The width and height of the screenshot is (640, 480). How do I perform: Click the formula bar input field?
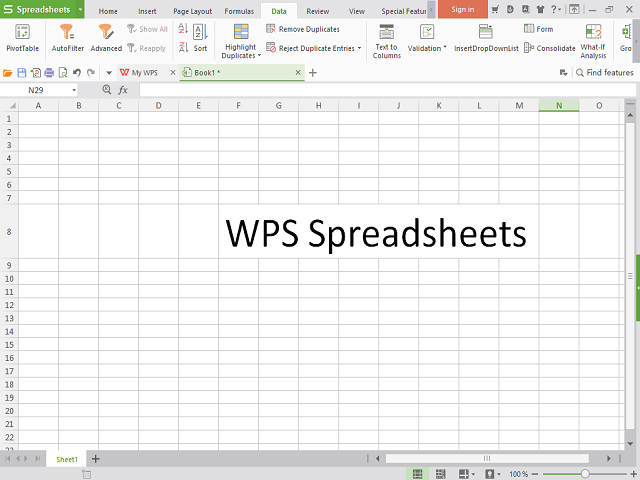(x=387, y=90)
